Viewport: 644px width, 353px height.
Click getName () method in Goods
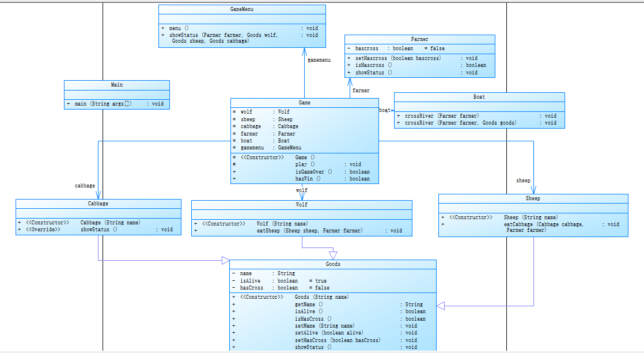pos(327,305)
